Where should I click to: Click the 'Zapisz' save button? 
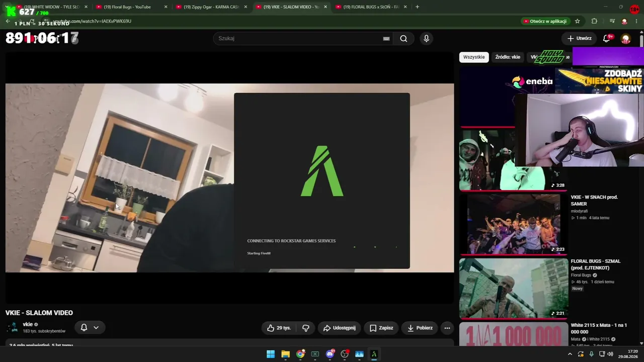pyautogui.click(x=381, y=328)
